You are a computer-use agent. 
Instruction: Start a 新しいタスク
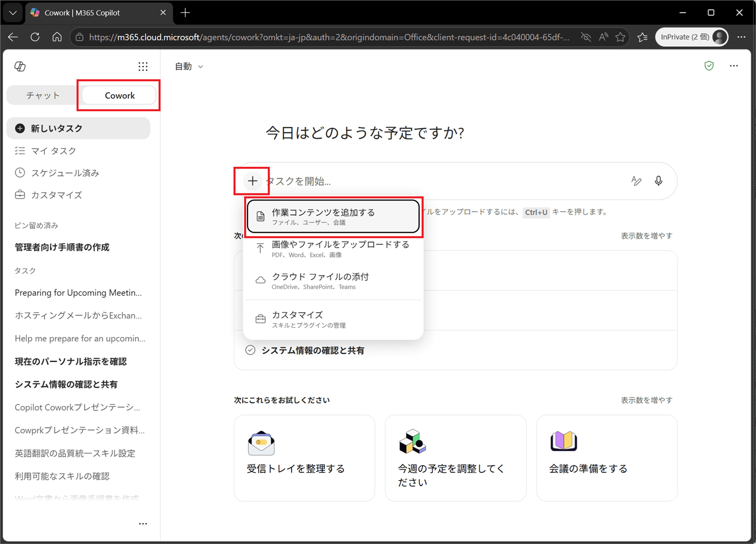click(x=79, y=128)
